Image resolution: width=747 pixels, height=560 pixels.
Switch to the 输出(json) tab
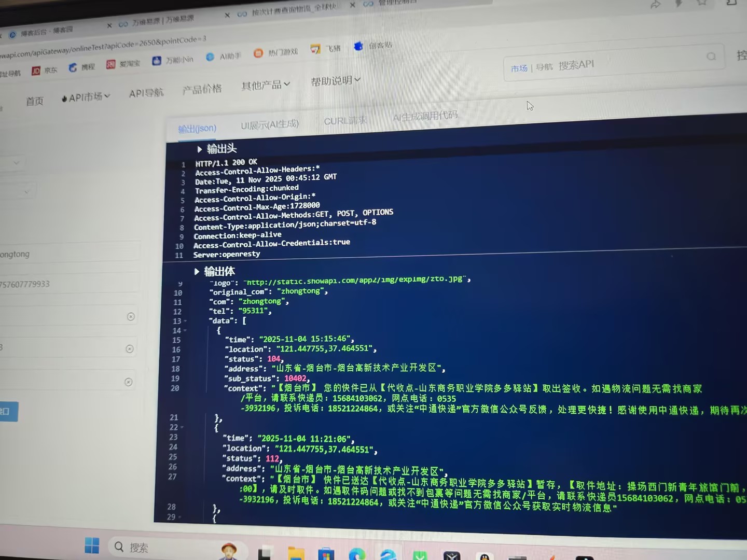pyautogui.click(x=197, y=129)
